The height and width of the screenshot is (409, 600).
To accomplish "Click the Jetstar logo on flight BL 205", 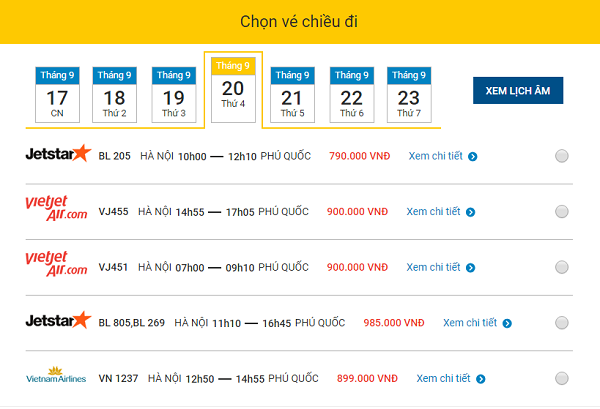I will [x=59, y=153].
